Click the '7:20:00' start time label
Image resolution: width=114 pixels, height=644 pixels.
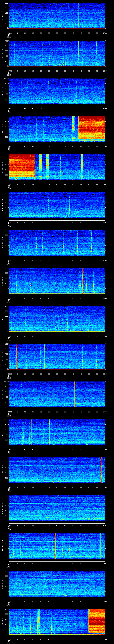click(x=9, y=184)
